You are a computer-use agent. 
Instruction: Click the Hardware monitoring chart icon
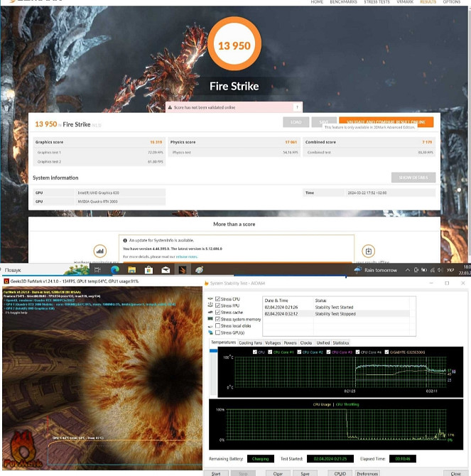[100, 251]
